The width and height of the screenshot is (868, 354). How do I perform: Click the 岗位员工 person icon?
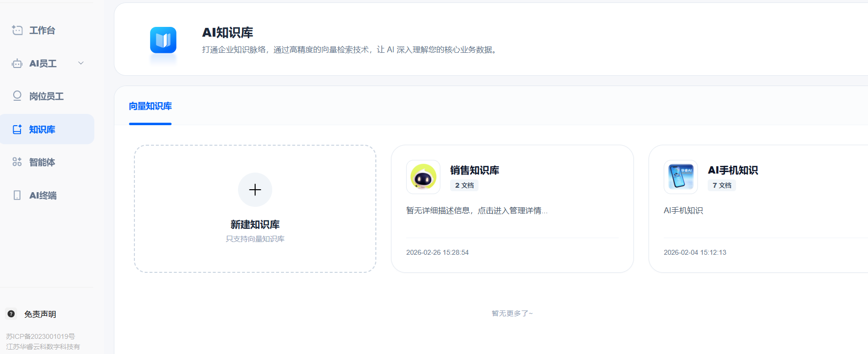tap(17, 96)
